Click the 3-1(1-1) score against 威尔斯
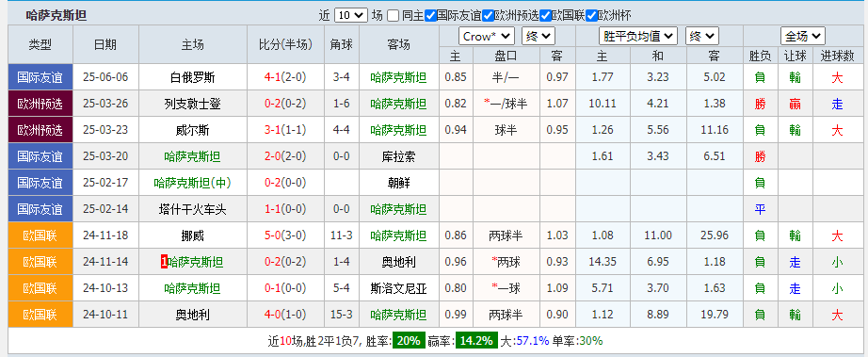Image resolution: width=868 pixels, height=357 pixels. 285,131
